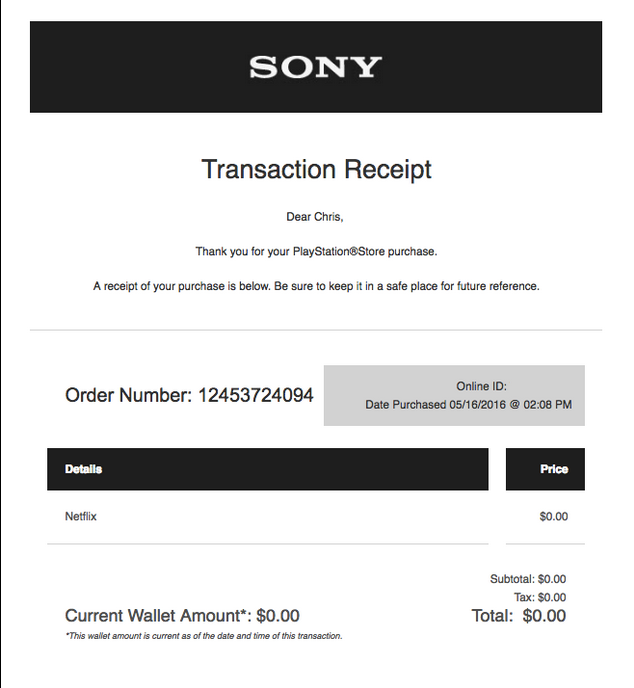Click the keep-receipt-safe instruction sentence
This screenshot has width=634, height=688.
[316, 286]
